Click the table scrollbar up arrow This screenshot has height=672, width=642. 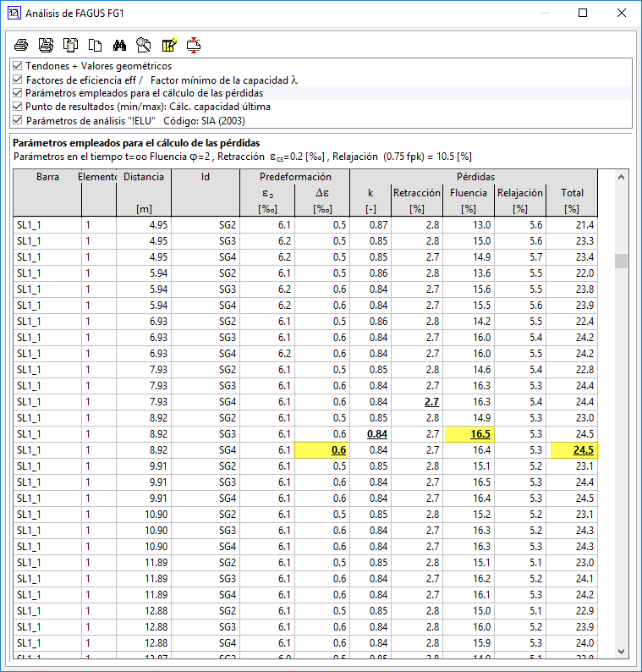click(x=621, y=177)
